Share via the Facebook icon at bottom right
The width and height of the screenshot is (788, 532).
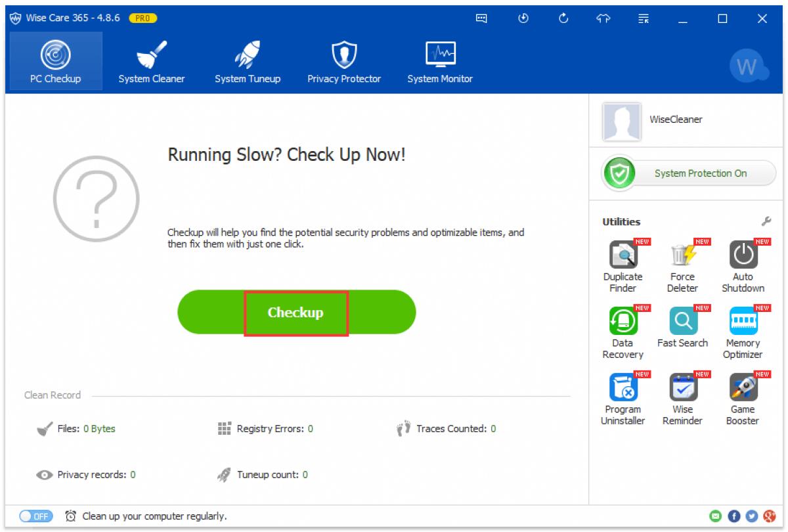[734, 516]
